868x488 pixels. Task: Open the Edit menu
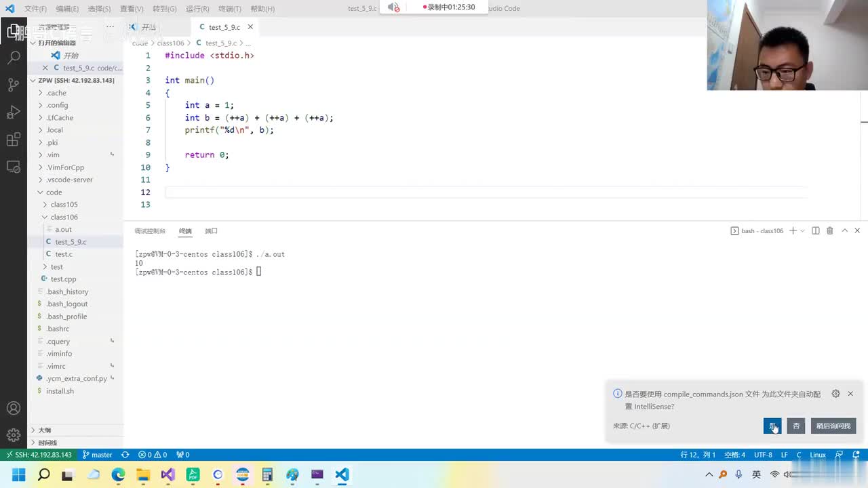point(67,9)
